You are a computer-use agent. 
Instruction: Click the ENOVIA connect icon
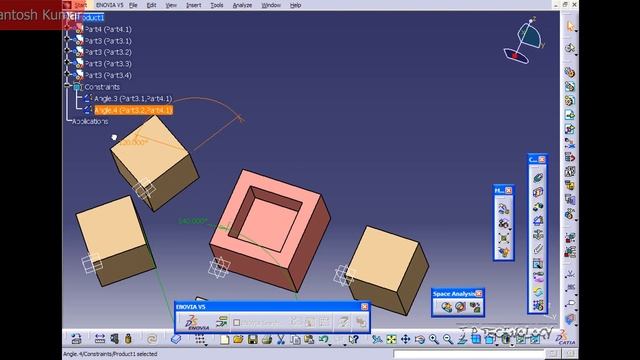point(222,322)
